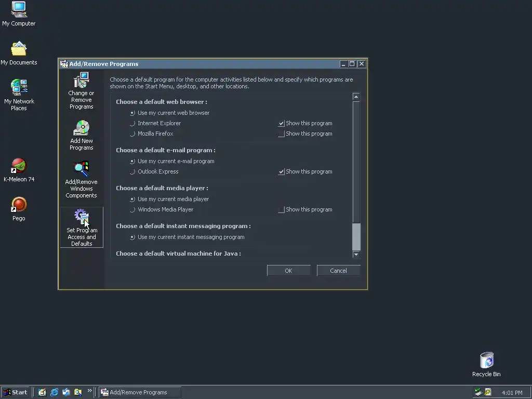Select Mozilla Firefox as default browser
The height and width of the screenshot is (399, 532).
click(x=152, y=134)
